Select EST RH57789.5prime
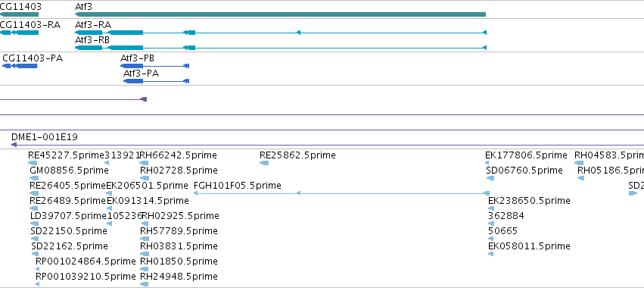The image size is (644, 288). (179, 231)
